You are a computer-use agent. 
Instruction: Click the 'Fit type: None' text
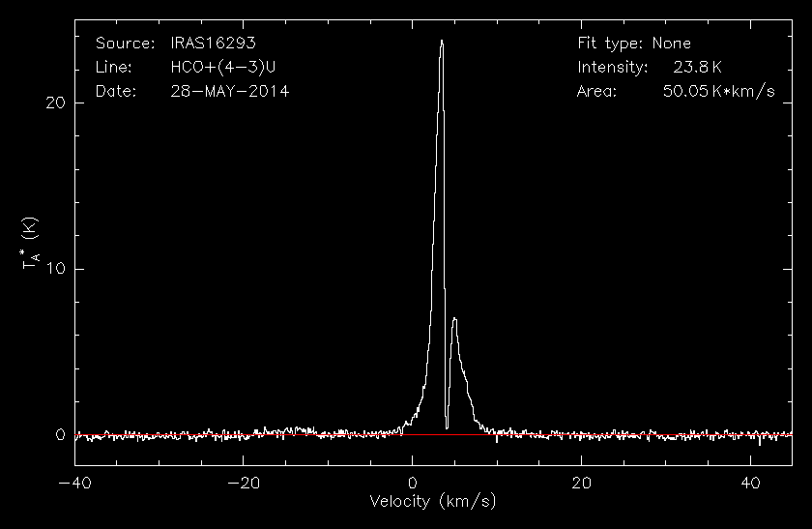[x=634, y=43]
